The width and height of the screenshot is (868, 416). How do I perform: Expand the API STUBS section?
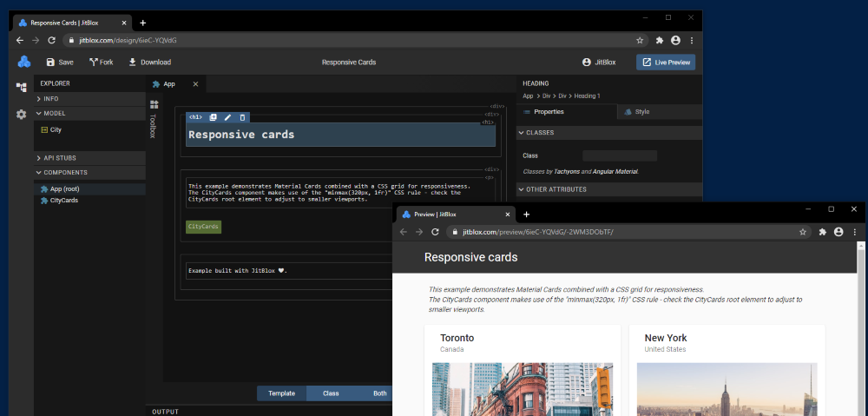tap(89, 158)
